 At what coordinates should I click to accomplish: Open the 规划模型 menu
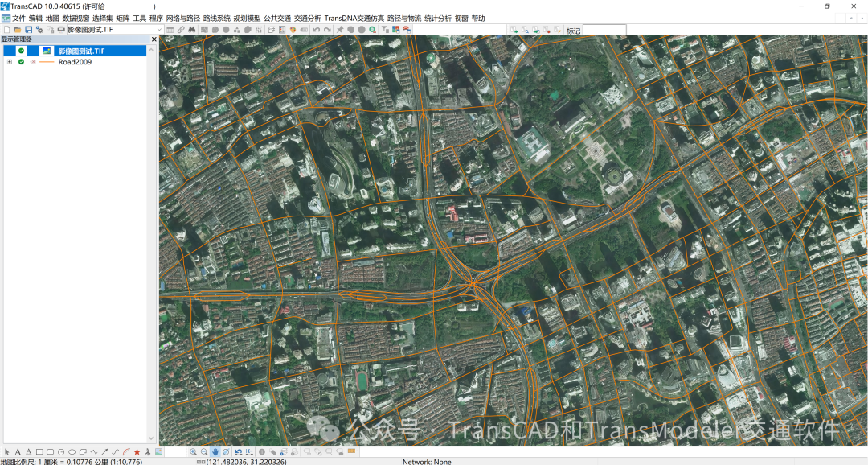247,19
